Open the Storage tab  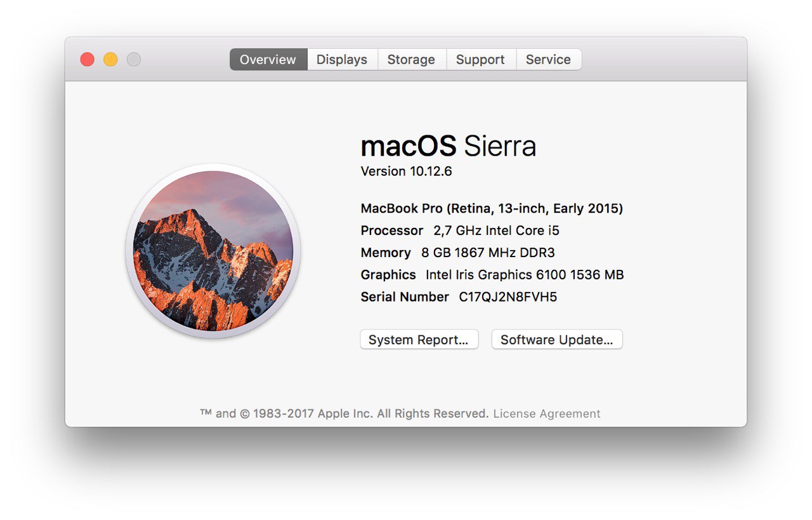[x=411, y=60]
